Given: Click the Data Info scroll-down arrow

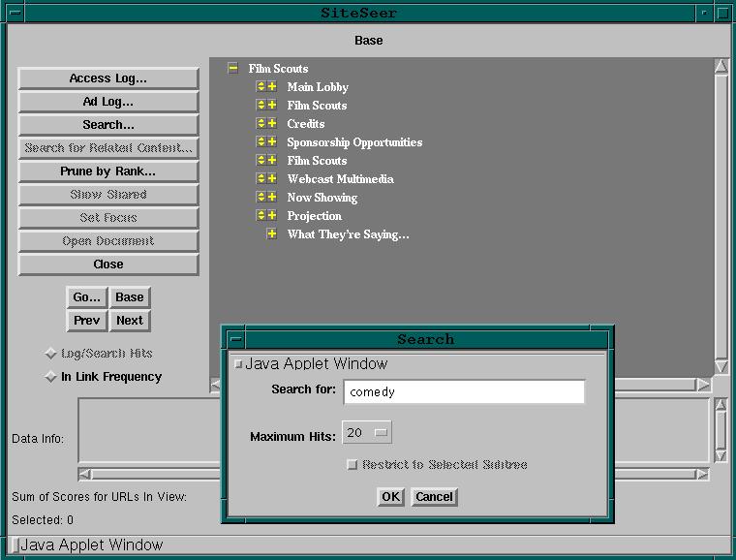Looking at the screenshot, I should click(x=721, y=455).
